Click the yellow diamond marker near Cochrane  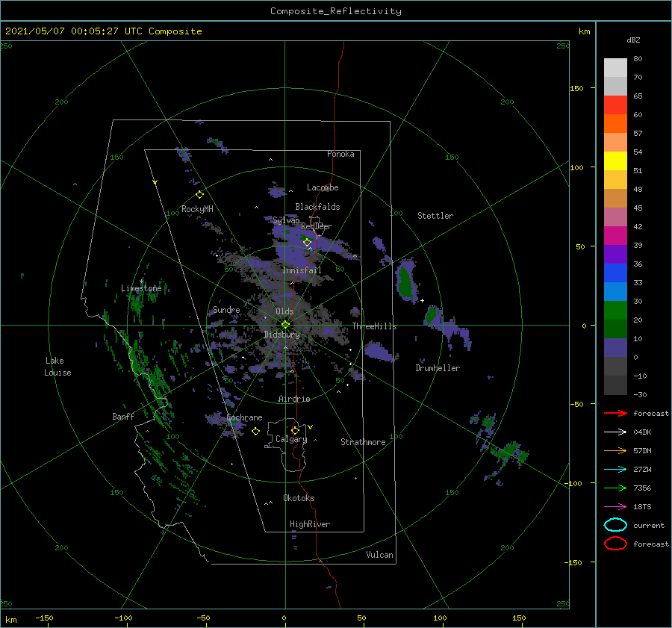tap(255, 432)
